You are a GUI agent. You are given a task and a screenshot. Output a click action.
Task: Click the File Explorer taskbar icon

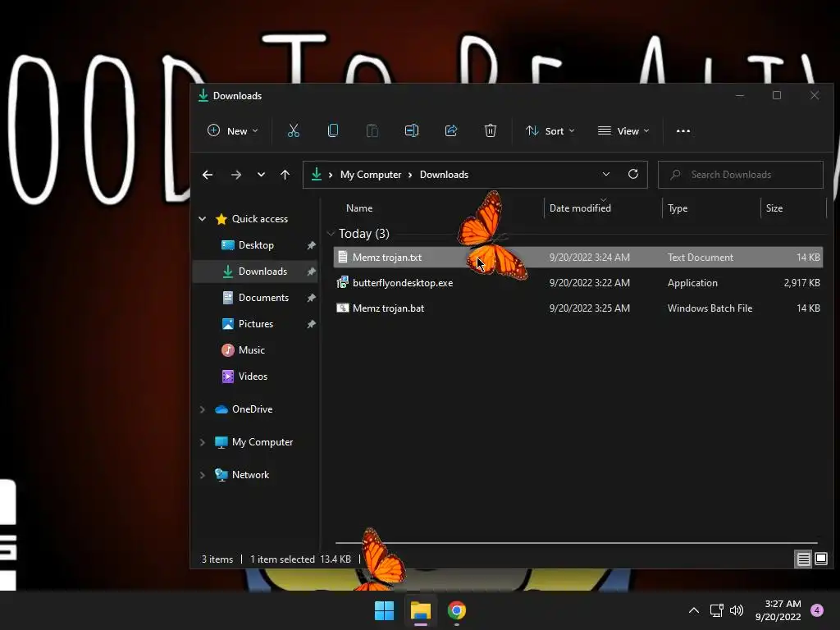point(421,610)
